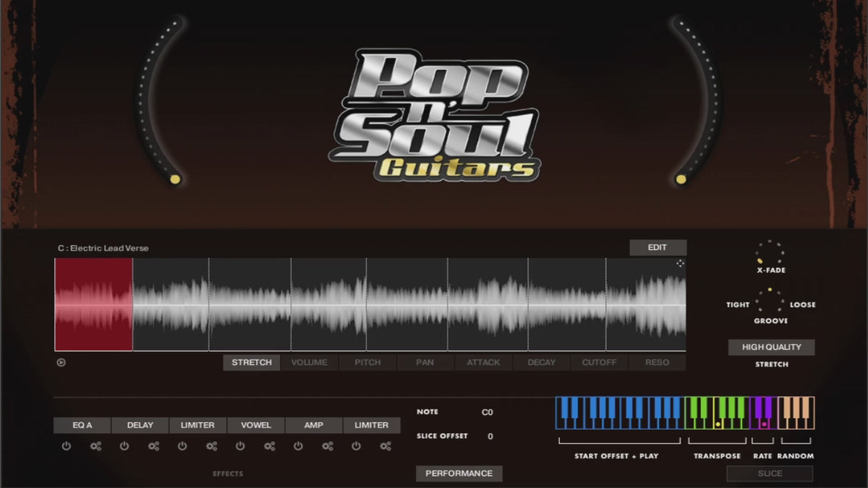
Task: Open the HIGH QUALITY stretch mode selector
Action: (771, 347)
